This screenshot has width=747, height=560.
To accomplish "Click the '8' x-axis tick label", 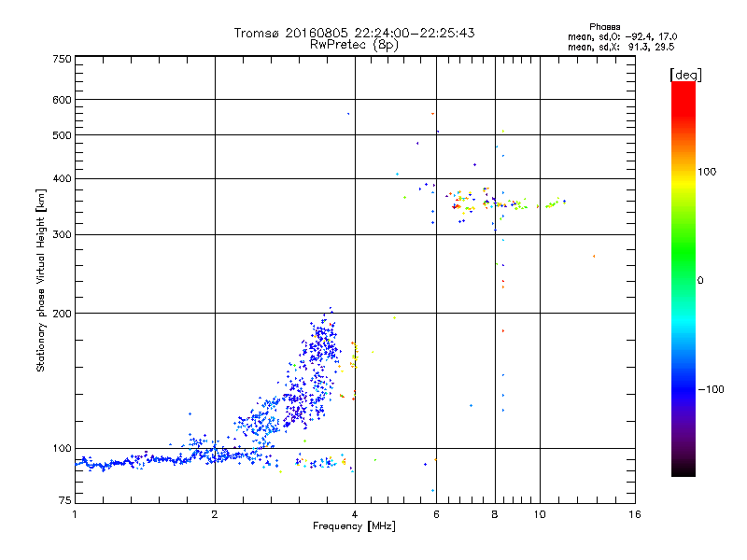I will (x=495, y=514).
